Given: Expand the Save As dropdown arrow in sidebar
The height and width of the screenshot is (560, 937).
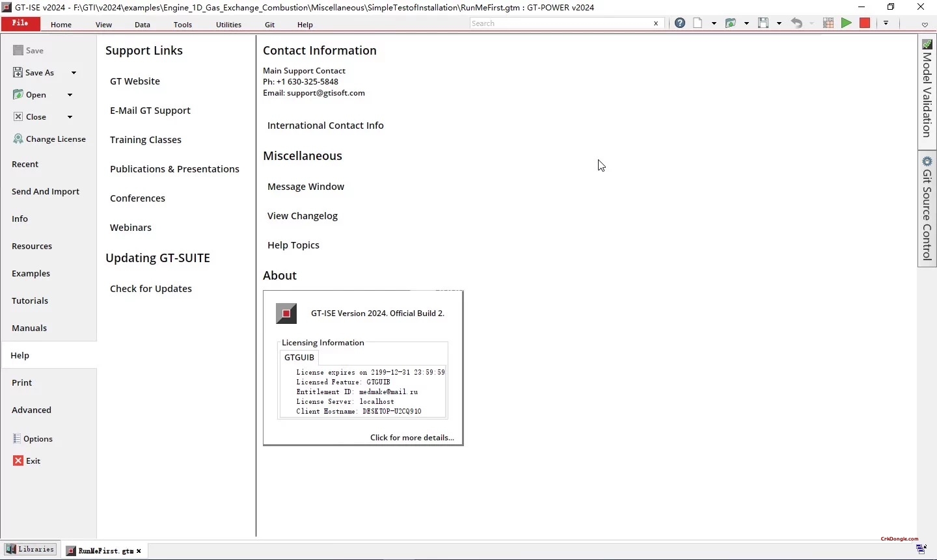Looking at the screenshot, I should tap(74, 73).
